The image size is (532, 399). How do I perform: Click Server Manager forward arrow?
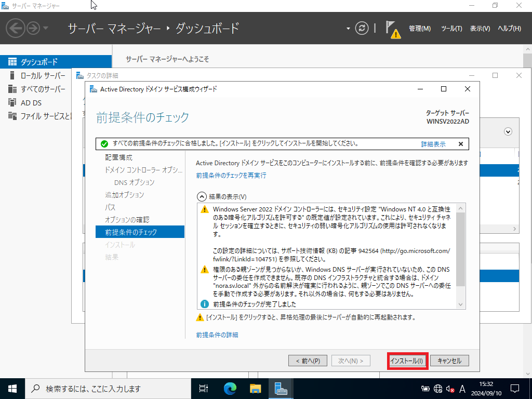click(x=33, y=28)
